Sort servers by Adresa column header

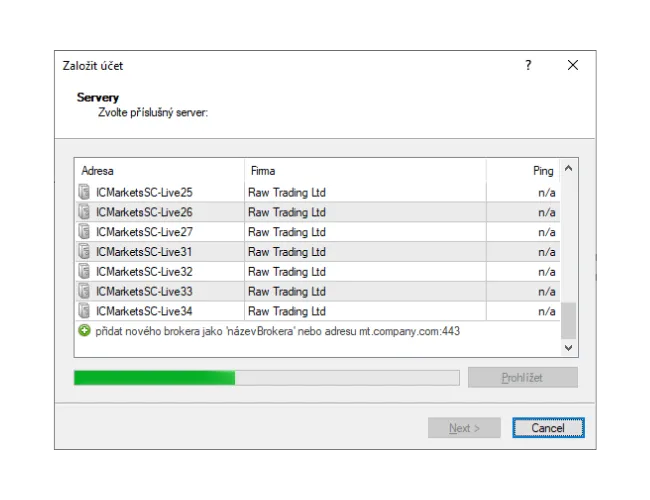(x=159, y=171)
